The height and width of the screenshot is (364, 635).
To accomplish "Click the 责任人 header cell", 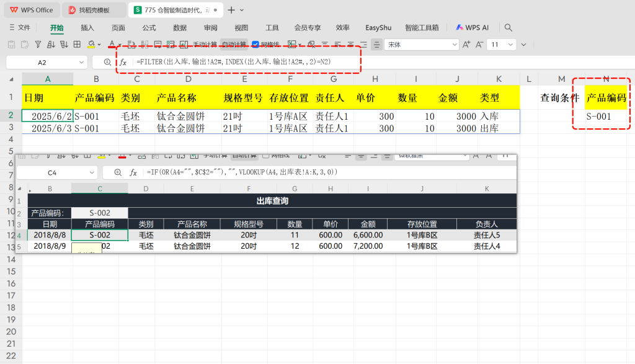I will pyautogui.click(x=333, y=97).
